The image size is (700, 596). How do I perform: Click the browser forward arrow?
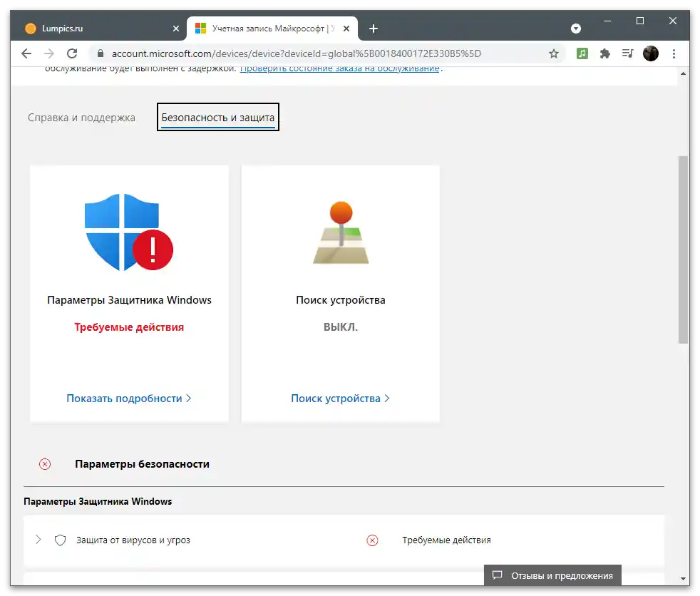(x=49, y=53)
